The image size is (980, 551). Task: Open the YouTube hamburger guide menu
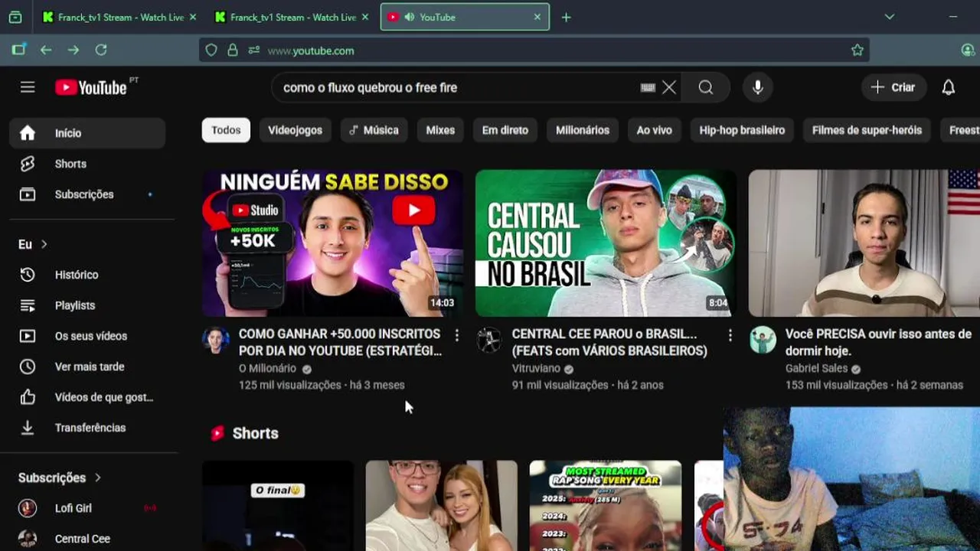28,87
